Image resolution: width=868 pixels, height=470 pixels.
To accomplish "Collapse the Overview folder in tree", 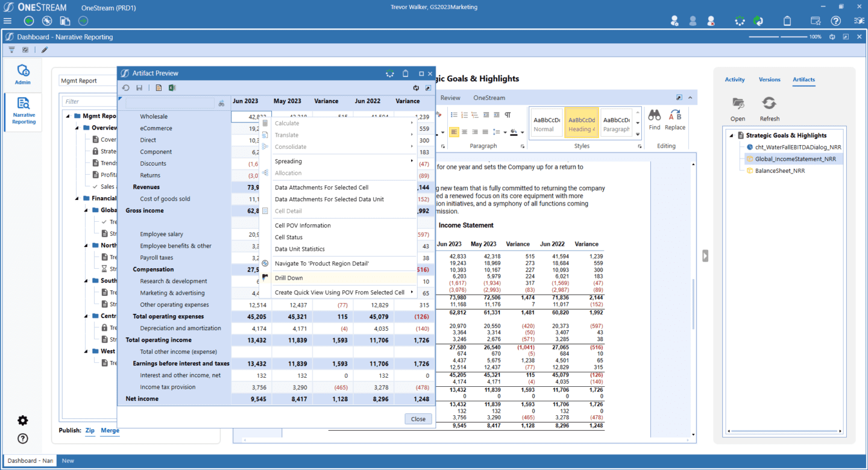I will point(77,128).
